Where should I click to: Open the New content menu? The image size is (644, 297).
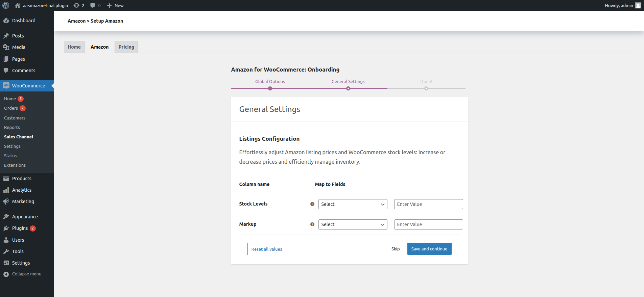tap(115, 5)
